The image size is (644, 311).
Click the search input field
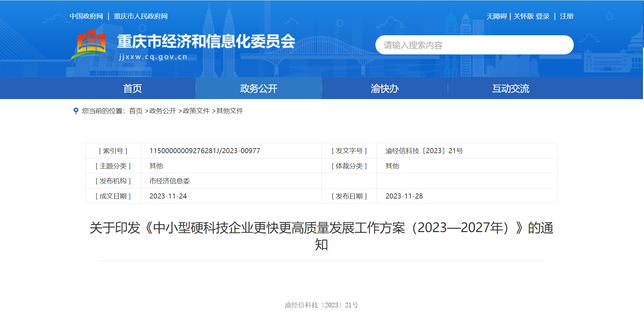click(x=474, y=45)
